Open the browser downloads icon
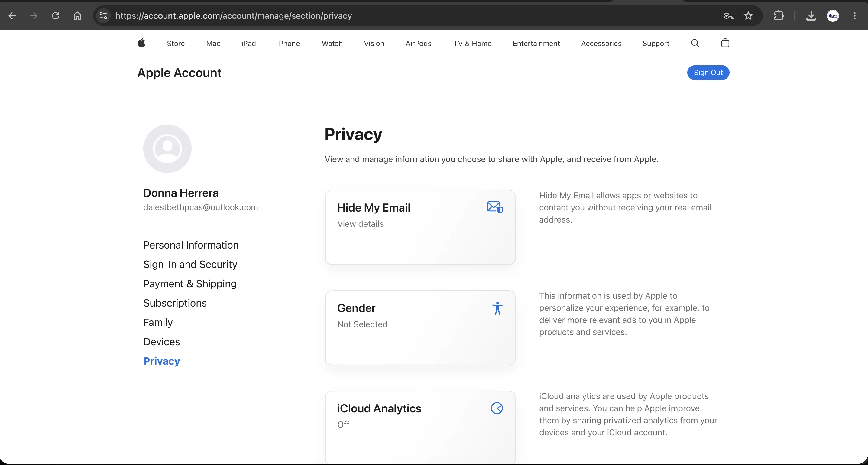This screenshot has height=465, width=868. (811, 15)
